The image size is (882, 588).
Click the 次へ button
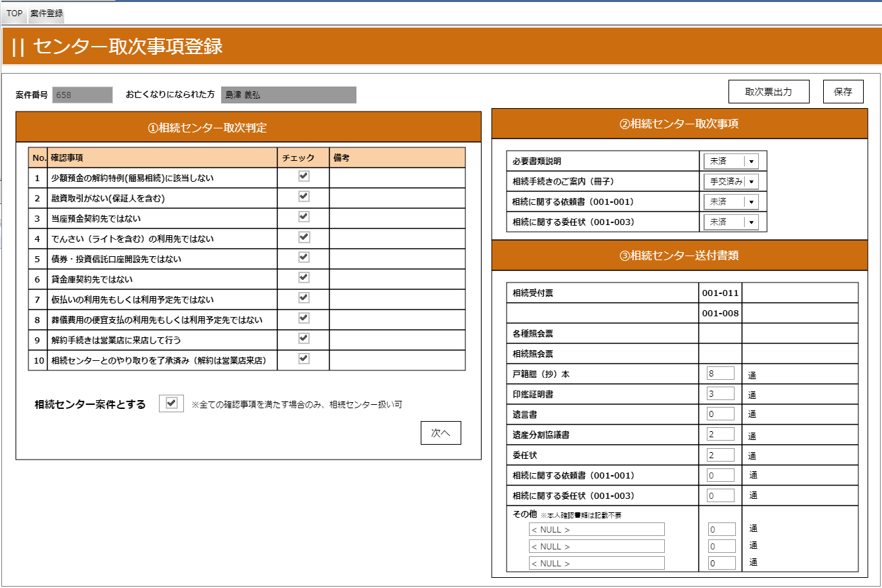point(440,433)
